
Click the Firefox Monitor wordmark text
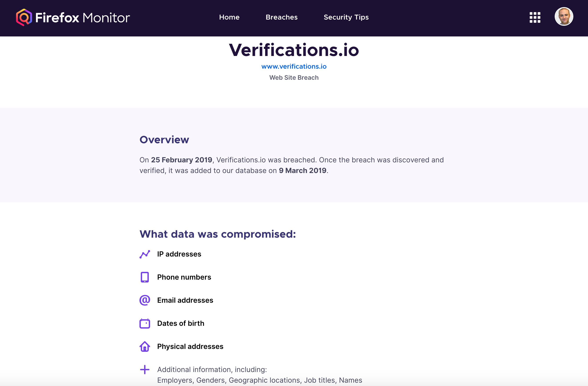point(83,18)
